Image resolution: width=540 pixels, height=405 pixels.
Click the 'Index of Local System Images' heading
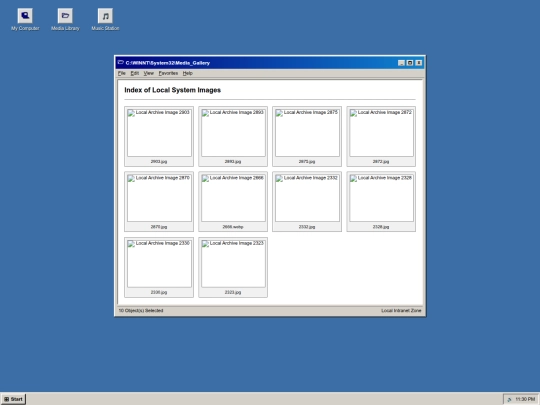pyautogui.click(x=173, y=90)
